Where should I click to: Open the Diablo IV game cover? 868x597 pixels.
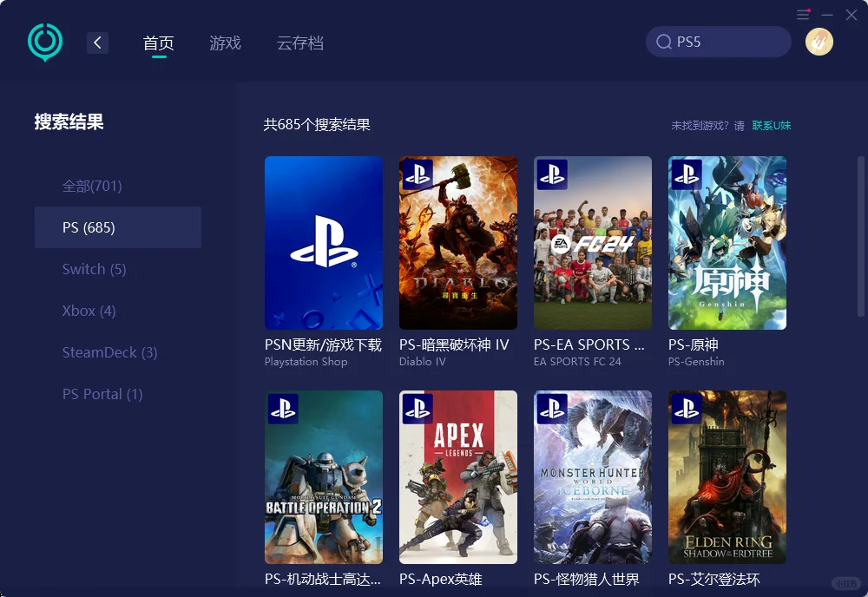[x=457, y=243]
